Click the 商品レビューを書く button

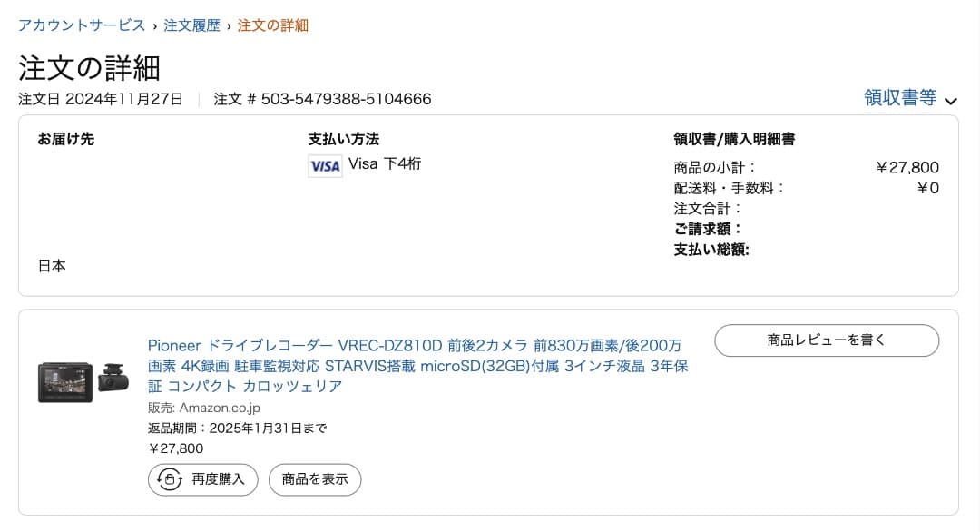click(827, 340)
